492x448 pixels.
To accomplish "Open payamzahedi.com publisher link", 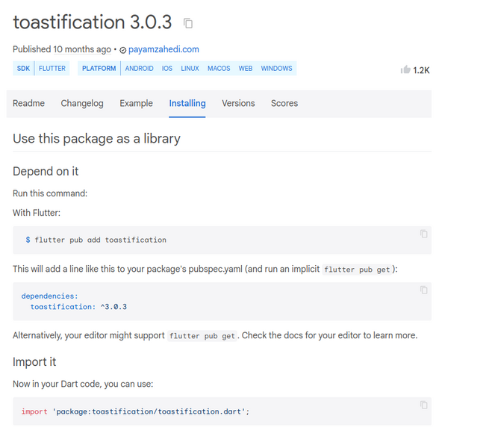I will (164, 49).
